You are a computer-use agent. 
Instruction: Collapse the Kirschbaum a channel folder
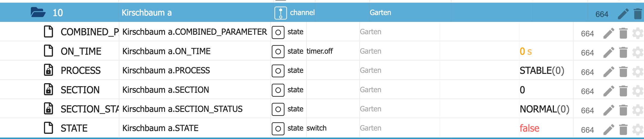pos(38,13)
